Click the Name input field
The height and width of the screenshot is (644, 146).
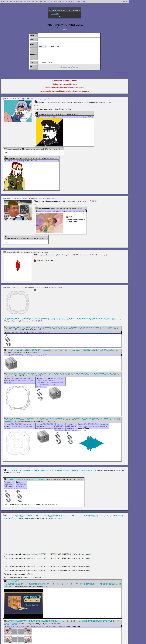click(x=69, y=36)
